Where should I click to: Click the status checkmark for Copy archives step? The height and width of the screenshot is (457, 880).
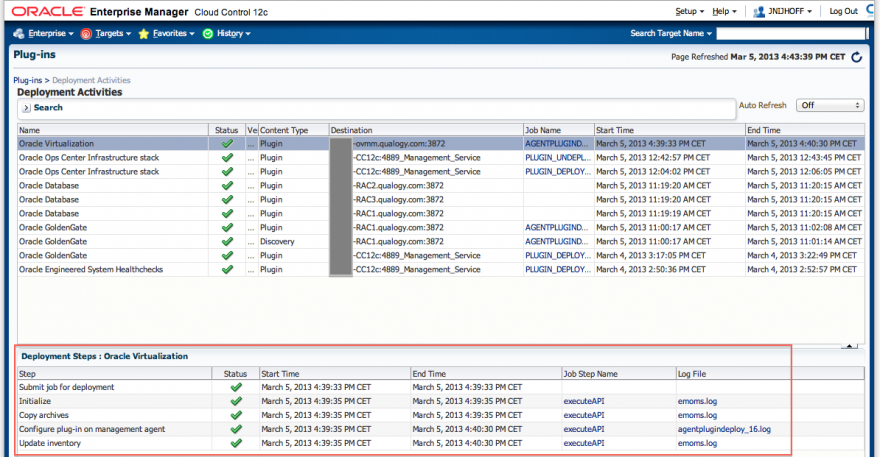click(x=236, y=415)
